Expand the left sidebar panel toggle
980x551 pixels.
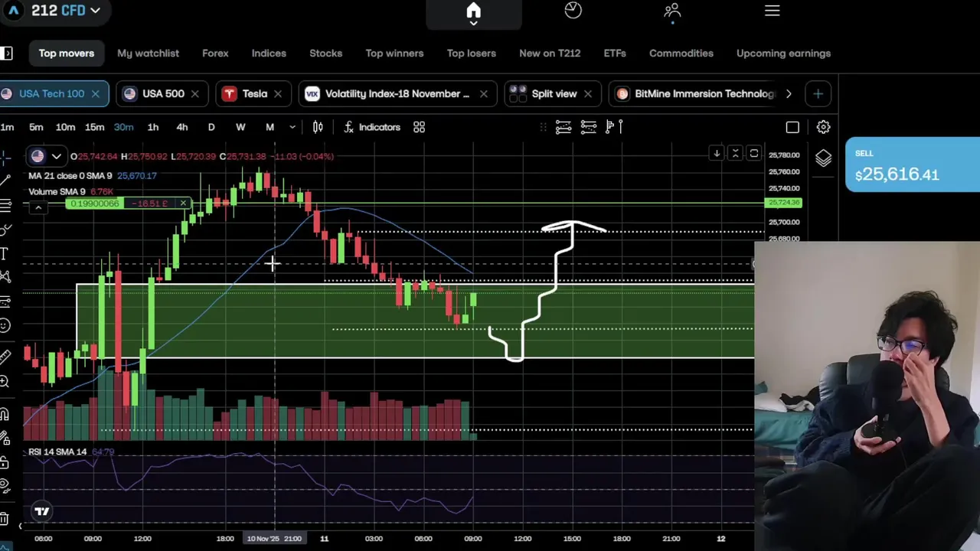[6, 53]
